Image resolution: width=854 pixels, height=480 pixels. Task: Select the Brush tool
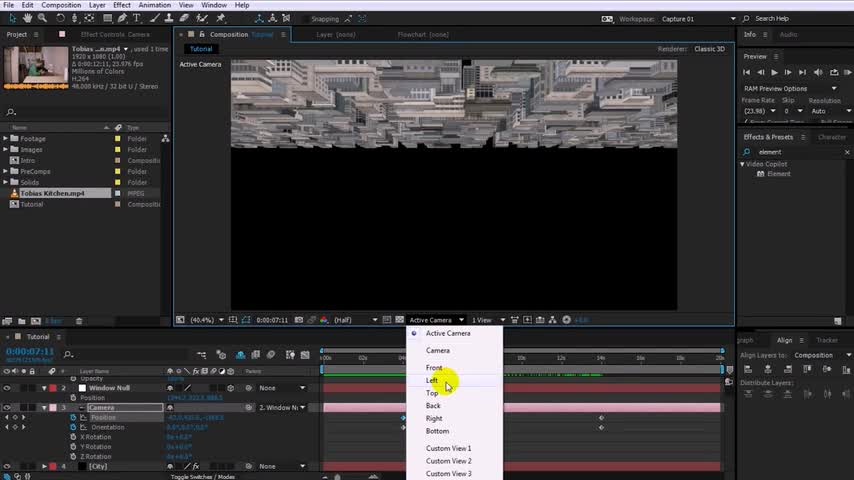(155, 19)
